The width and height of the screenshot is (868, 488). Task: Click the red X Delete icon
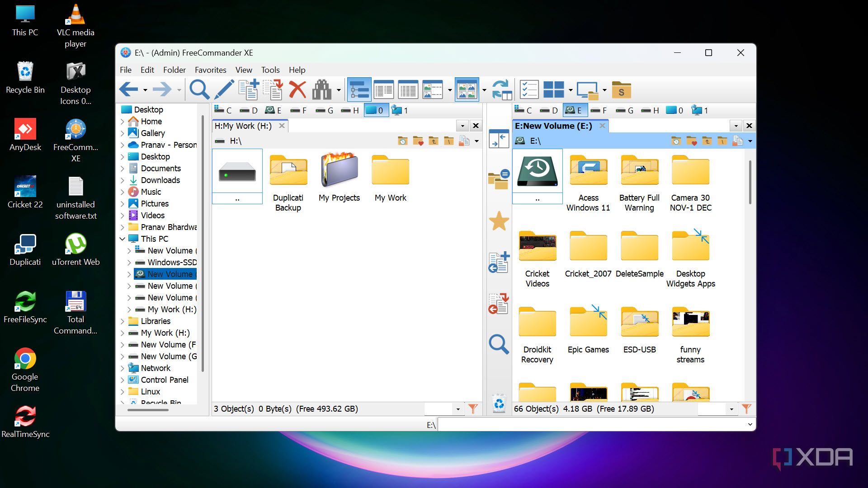[x=297, y=90]
